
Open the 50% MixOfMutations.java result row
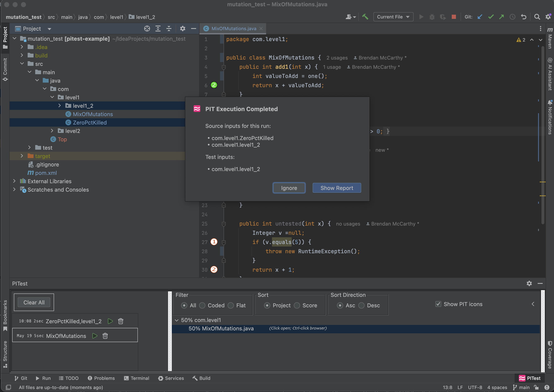pos(356,328)
